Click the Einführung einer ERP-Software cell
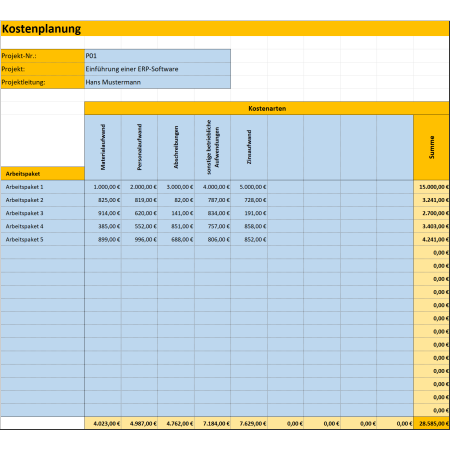The width and height of the screenshot is (450, 450). [x=157, y=69]
